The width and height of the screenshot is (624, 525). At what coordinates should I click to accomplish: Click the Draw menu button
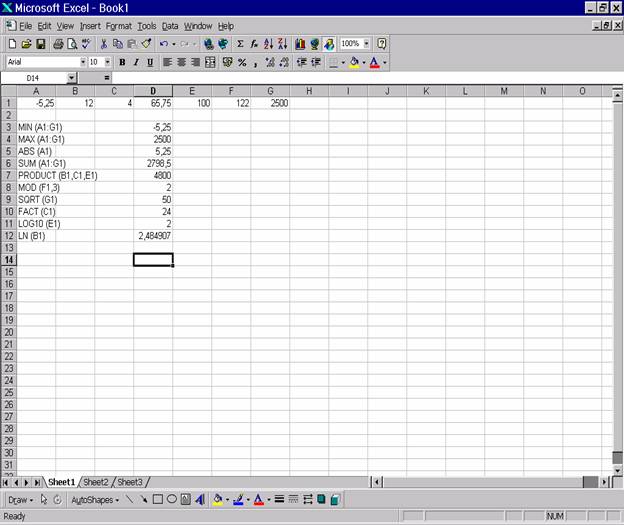coord(20,499)
